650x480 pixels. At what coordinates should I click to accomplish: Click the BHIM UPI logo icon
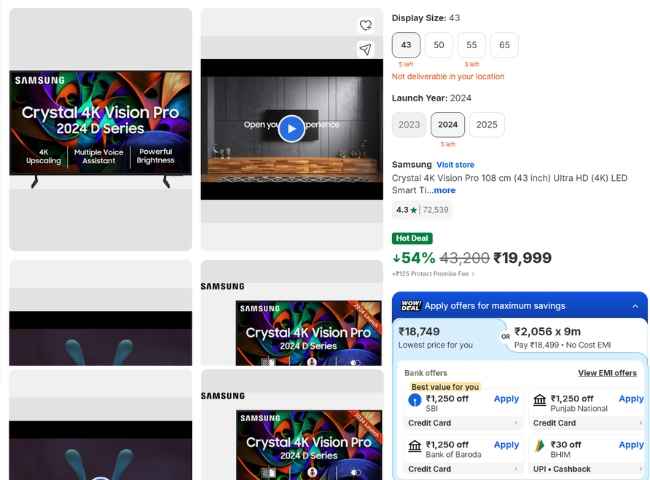(x=540, y=446)
